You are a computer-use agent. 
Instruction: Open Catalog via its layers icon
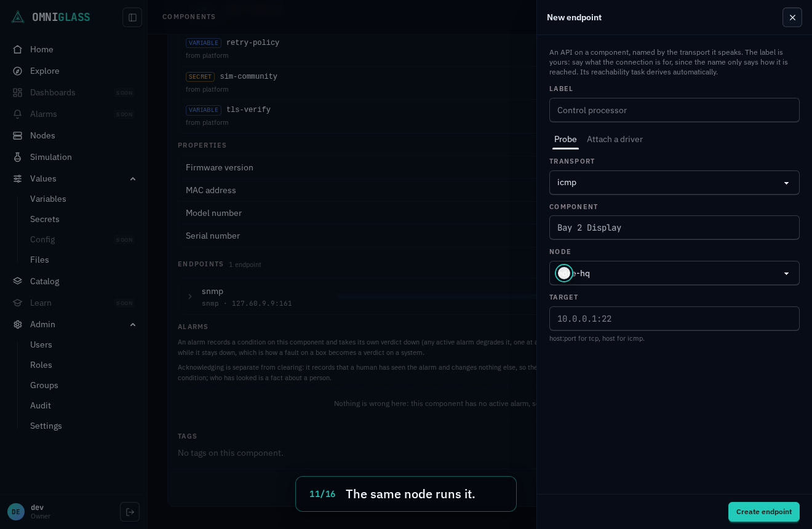click(18, 281)
